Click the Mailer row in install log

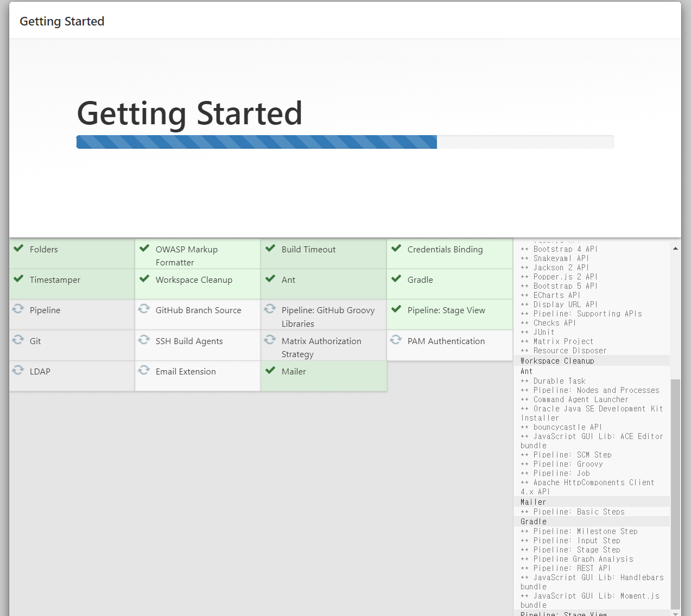(592, 502)
